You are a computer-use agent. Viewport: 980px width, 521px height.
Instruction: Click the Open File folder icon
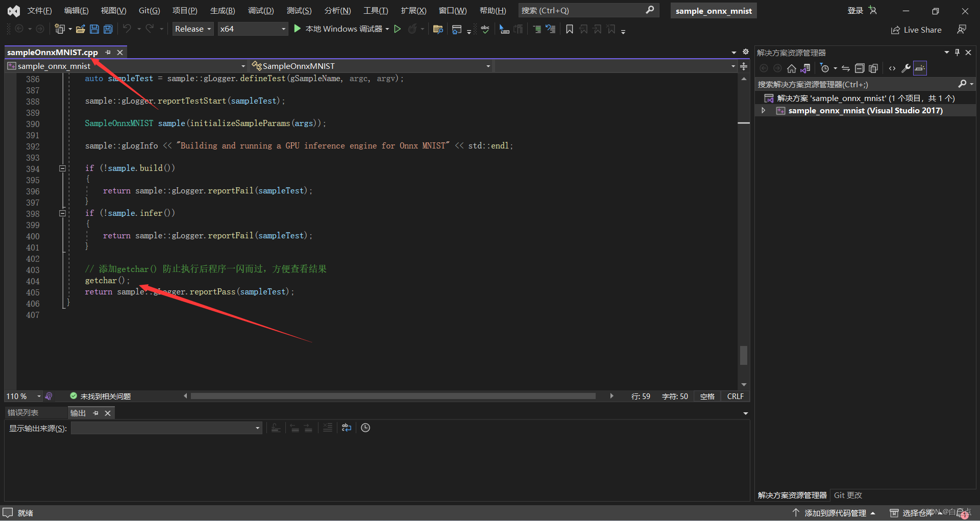pyautogui.click(x=80, y=29)
